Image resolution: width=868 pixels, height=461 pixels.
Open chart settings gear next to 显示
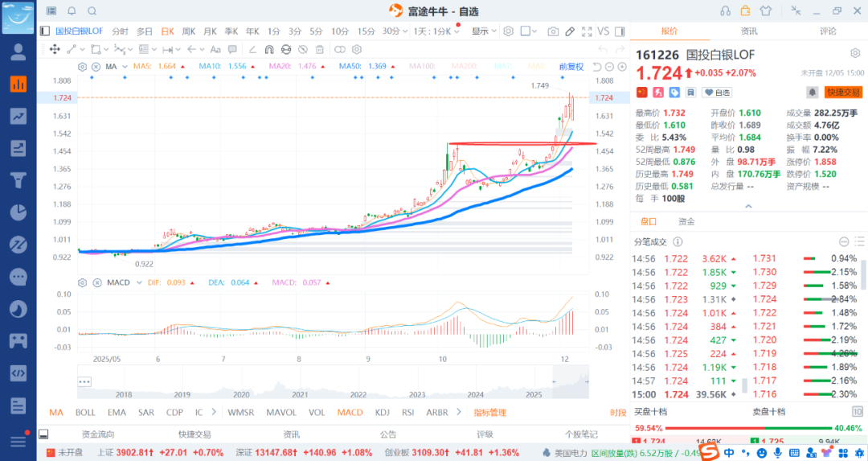[508, 31]
